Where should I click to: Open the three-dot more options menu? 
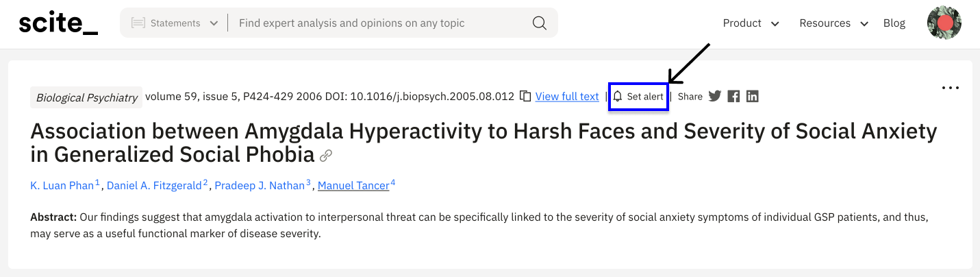tap(950, 88)
